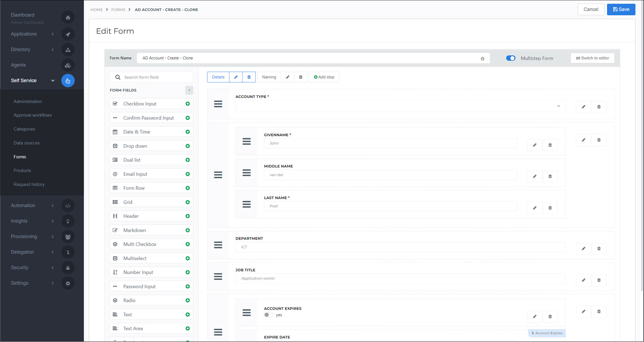Expand the Security menu chevron
This screenshot has height=342, width=644.
pos(53,267)
